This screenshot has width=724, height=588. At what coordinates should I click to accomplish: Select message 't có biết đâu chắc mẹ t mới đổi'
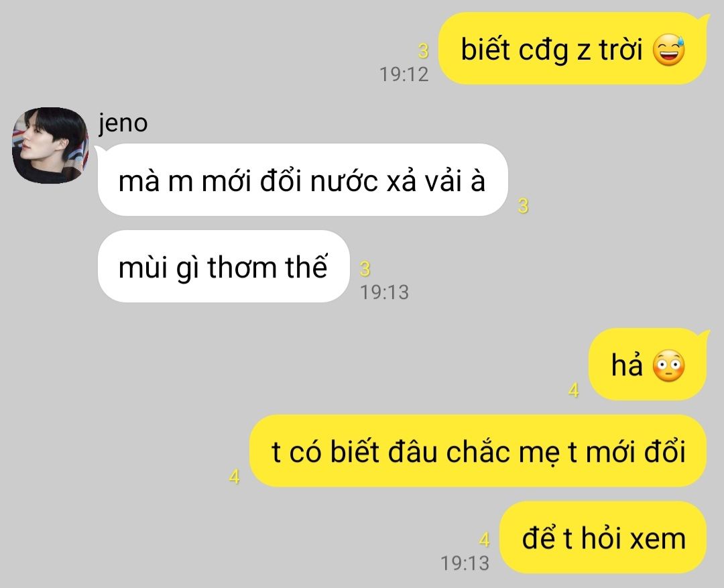click(479, 451)
